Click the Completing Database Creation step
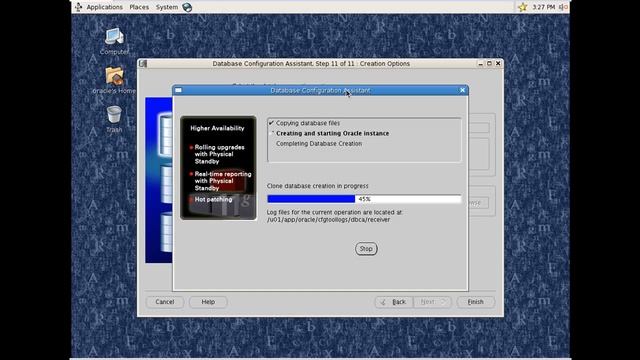The image size is (640, 360). (319, 144)
